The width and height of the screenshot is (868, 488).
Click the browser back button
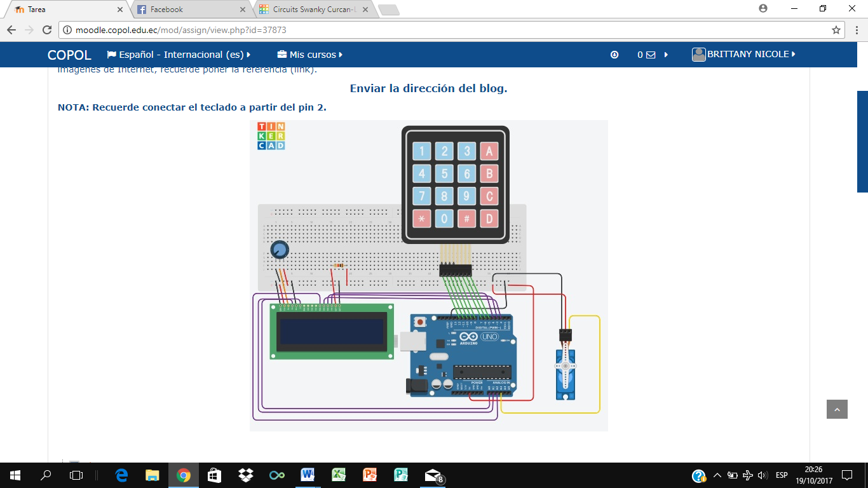11,29
